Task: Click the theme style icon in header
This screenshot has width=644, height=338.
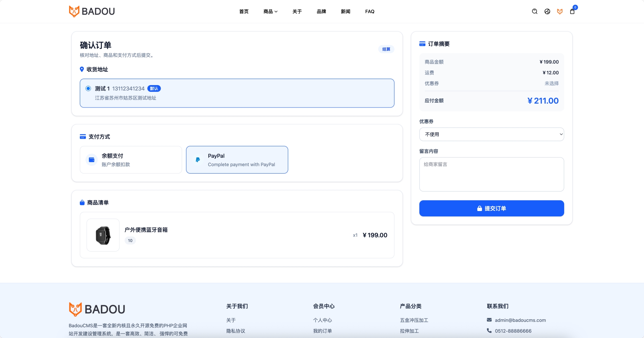Action: [x=547, y=11]
